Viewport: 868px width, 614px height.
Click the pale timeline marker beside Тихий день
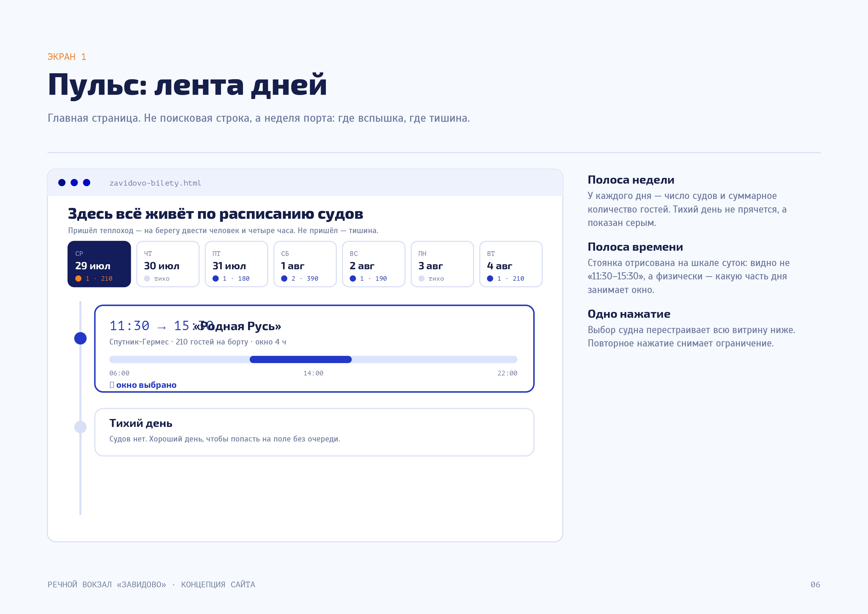click(80, 427)
